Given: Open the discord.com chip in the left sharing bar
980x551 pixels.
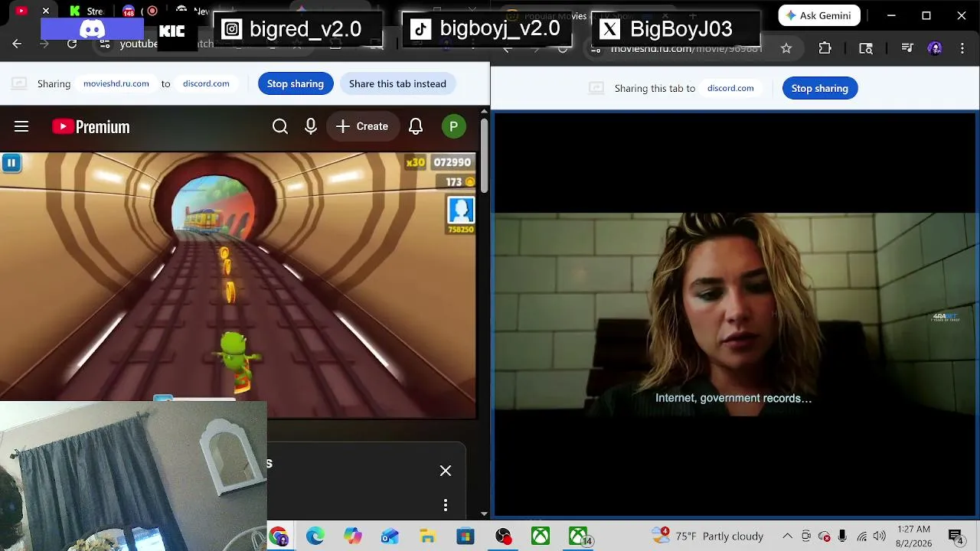Looking at the screenshot, I should pyautogui.click(x=206, y=83).
